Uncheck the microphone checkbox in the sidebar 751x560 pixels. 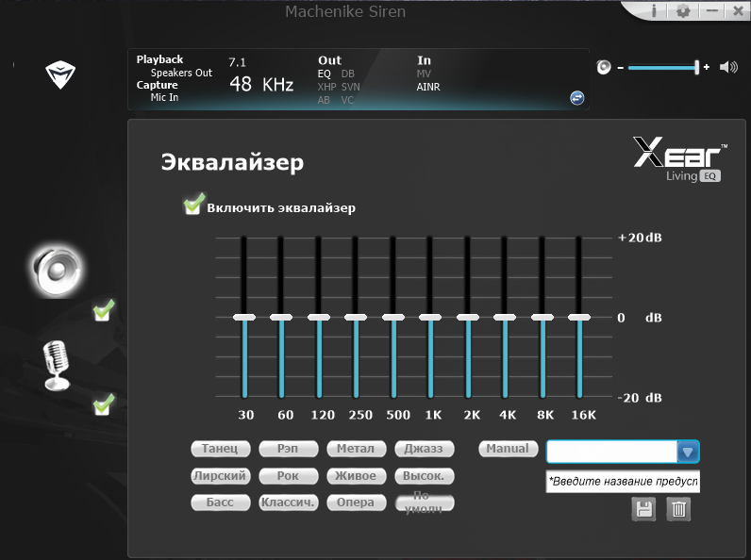click(x=104, y=404)
